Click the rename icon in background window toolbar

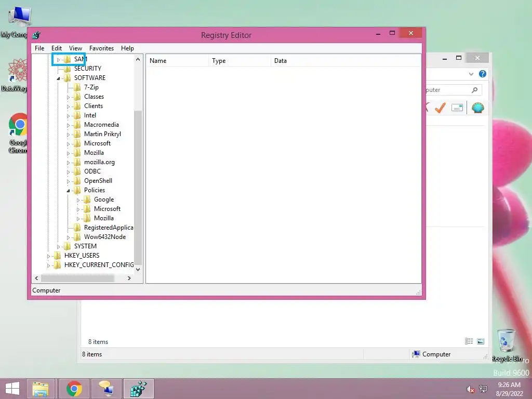[x=457, y=108]
